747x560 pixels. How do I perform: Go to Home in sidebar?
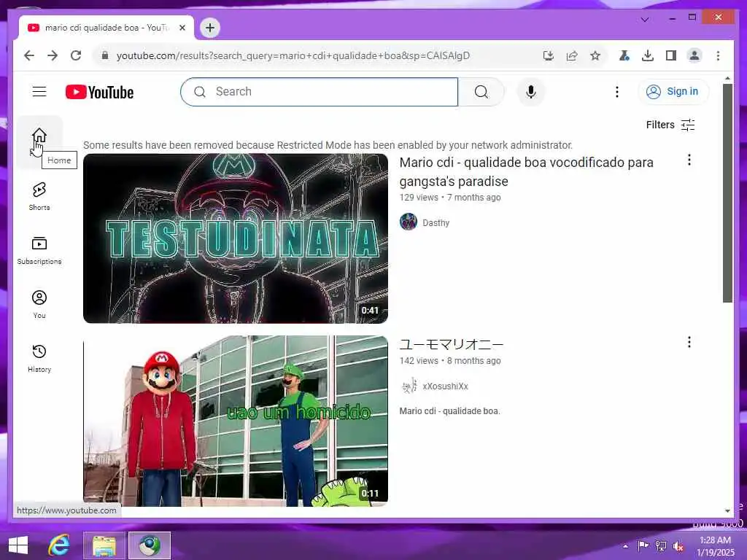(x=39, y=141)
